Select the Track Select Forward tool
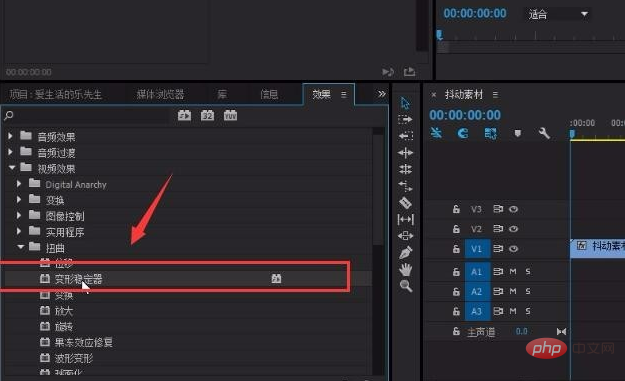The width and height of the screenshot is (625, 381). click(405, 119)
